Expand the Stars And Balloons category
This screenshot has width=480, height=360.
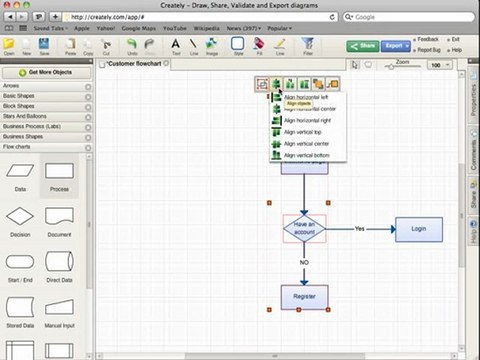[x=46, y=117]
